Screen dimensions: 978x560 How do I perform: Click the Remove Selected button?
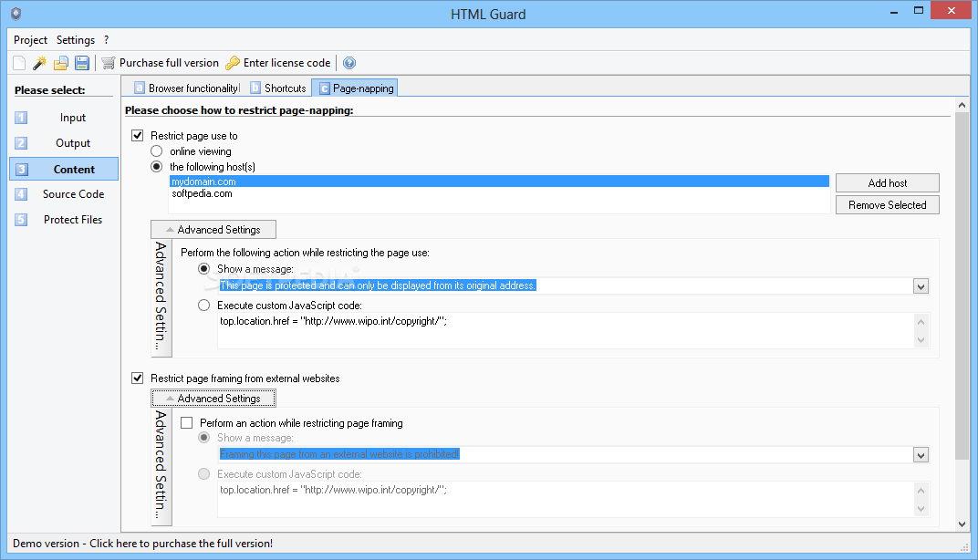point(888,204)
